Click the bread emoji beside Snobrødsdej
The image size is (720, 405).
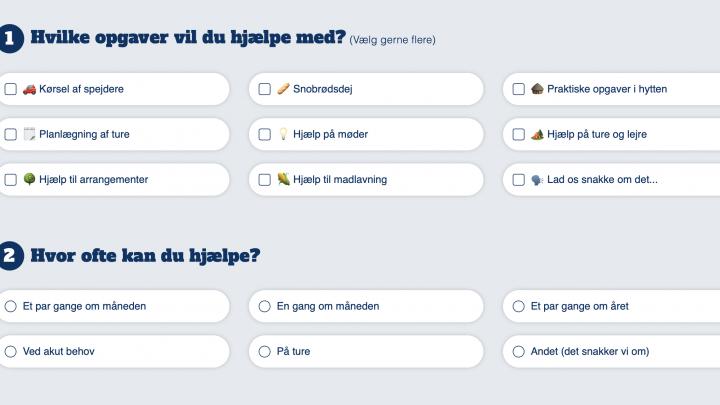(x=283, y=89)
